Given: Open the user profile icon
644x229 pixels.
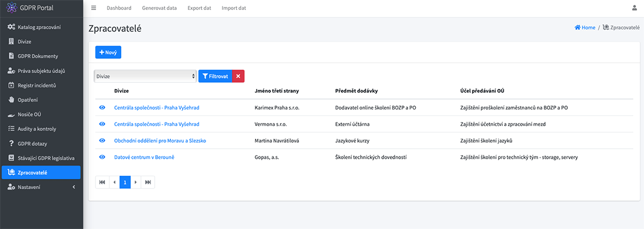Looking at the screenshot, I should [x=635, y=8].
